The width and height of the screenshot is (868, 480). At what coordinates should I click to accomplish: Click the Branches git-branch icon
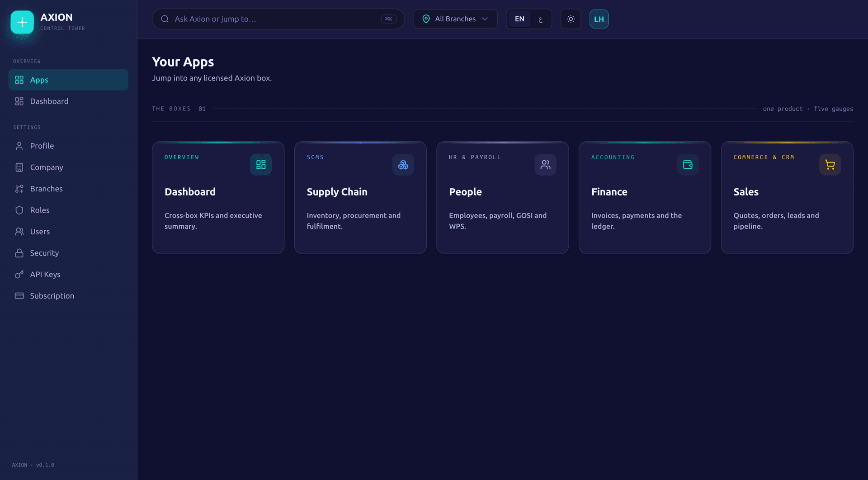(x=19, y=189)
